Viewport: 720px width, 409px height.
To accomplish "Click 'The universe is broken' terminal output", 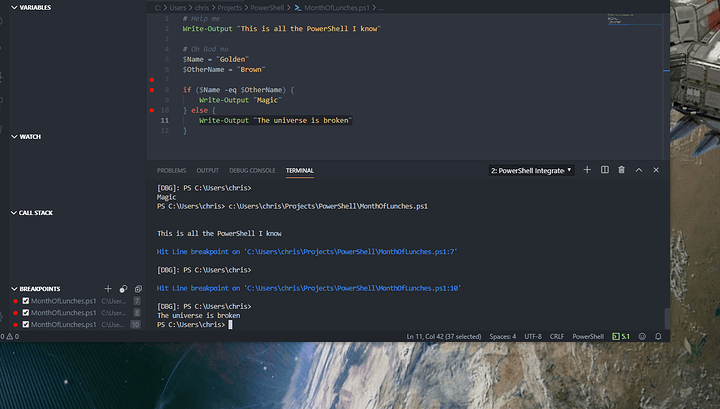I will (x=198, y=315).
